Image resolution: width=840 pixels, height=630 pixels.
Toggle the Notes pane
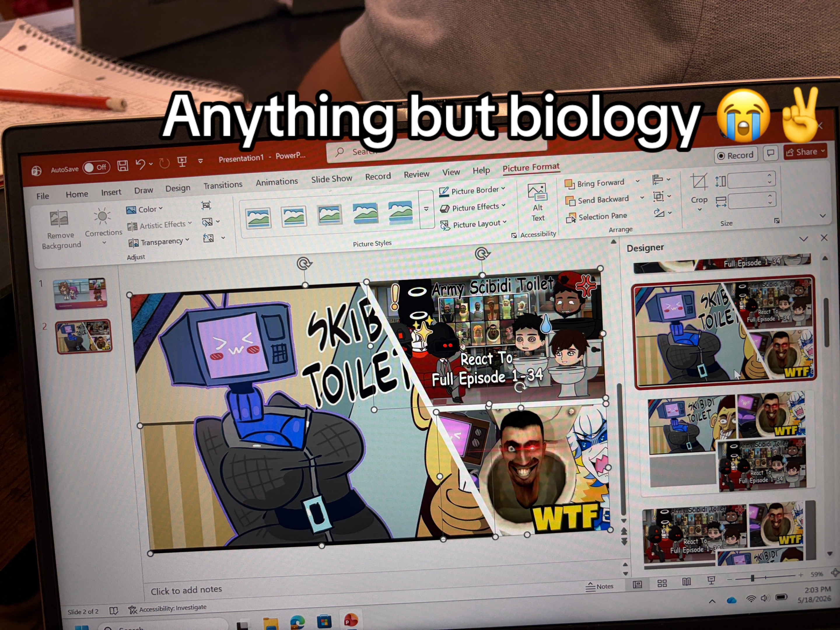click(x=599, y=586)
